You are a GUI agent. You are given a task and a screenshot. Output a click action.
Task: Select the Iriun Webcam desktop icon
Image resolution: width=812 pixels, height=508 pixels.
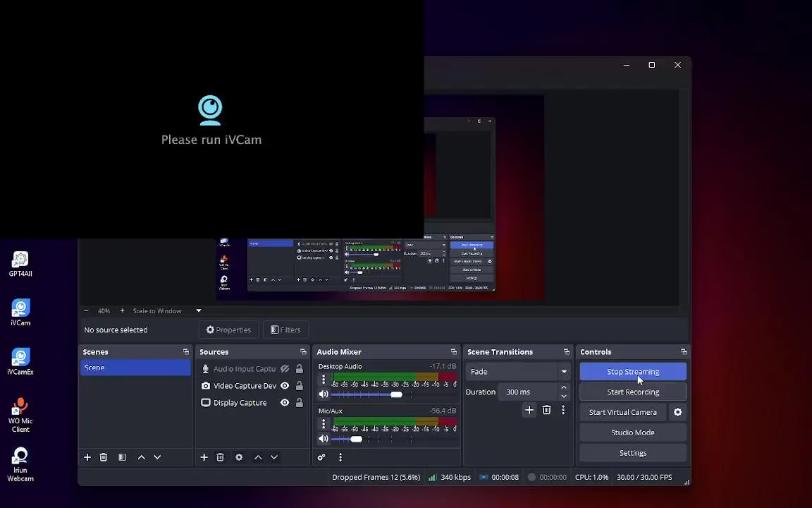(20, 464)
